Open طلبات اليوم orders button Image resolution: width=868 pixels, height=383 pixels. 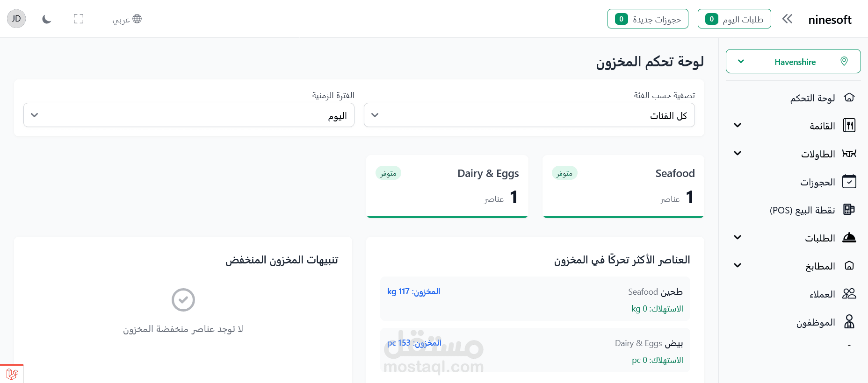734,19
